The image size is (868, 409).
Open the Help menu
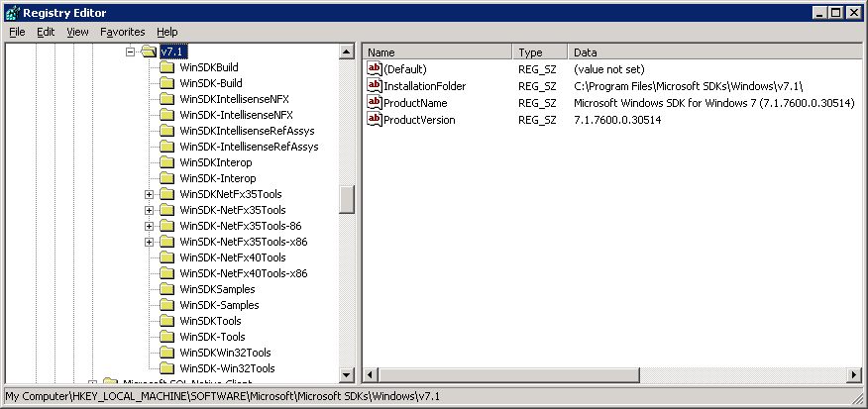point(167,32)
